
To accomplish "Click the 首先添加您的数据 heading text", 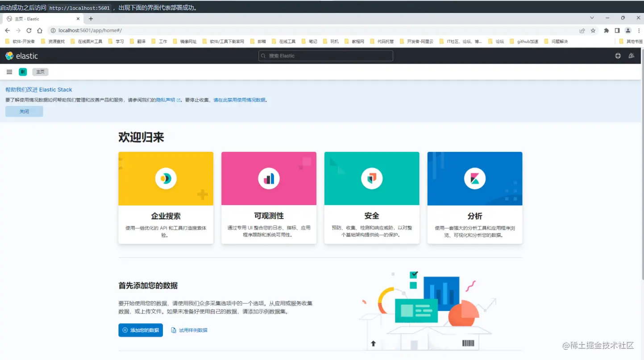I will tap(148, 285).
